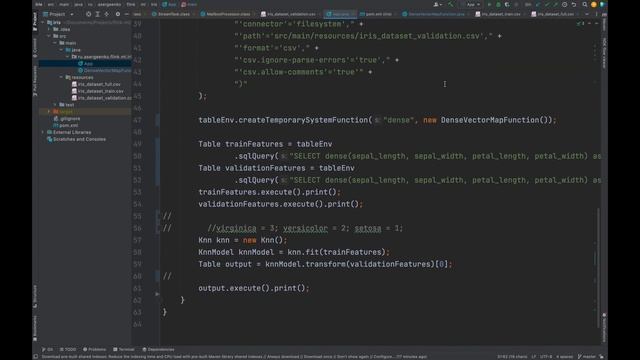Collapse the iris project root node
The height and width of the screenshot is (360, 640).
[43, 22]
